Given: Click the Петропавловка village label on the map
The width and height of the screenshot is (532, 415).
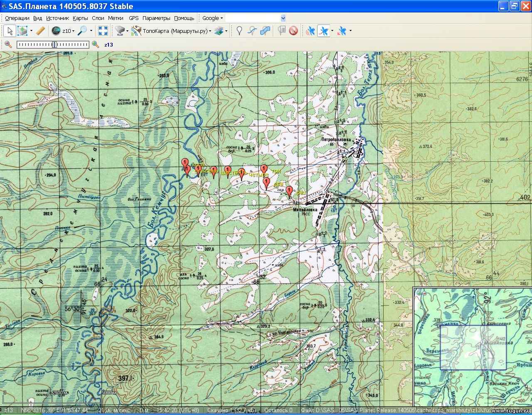Looking at the screenshot, I should point(336,140).
